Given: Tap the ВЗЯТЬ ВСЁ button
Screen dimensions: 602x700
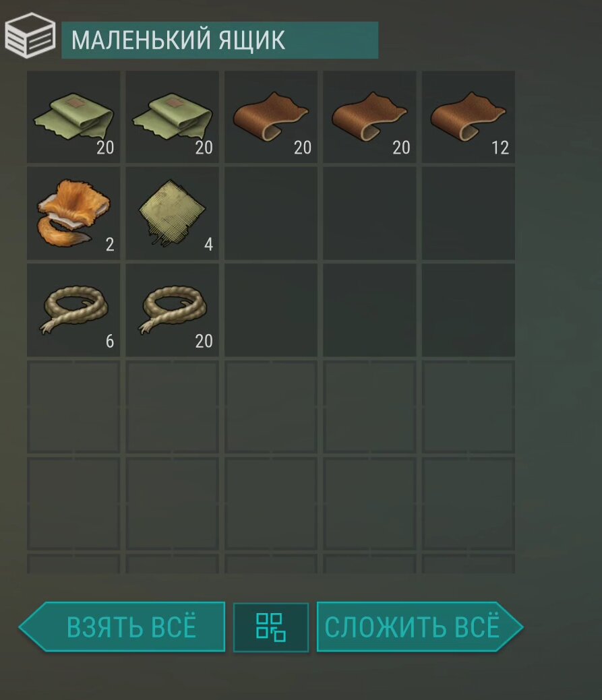Looking at the screenshot, I should 122,627.
